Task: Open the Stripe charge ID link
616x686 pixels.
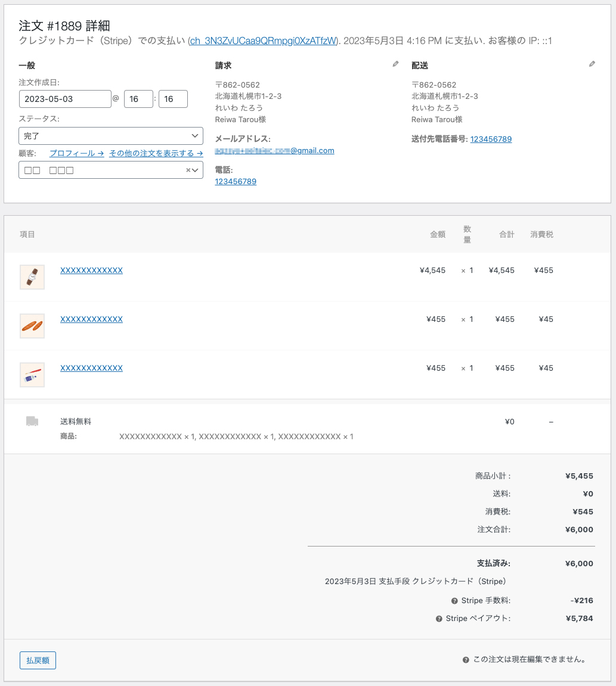Action: (263, 41)
